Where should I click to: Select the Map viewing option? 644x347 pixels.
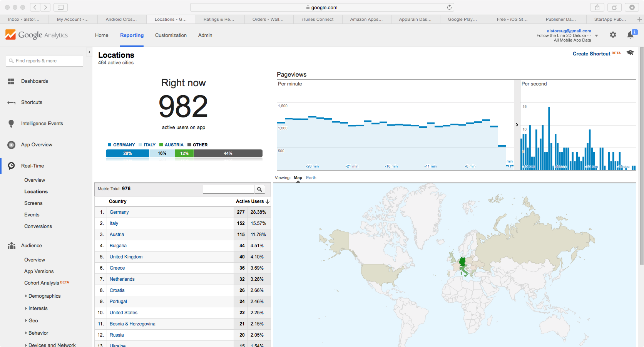[x=298, y=178]
